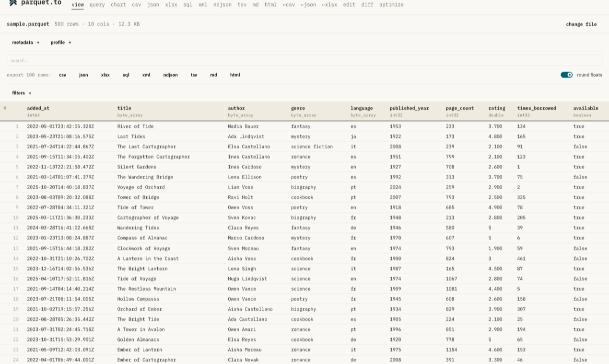609x364 pixels.
Task: Export 100 rows as xlsx
Action: [105, 75]
